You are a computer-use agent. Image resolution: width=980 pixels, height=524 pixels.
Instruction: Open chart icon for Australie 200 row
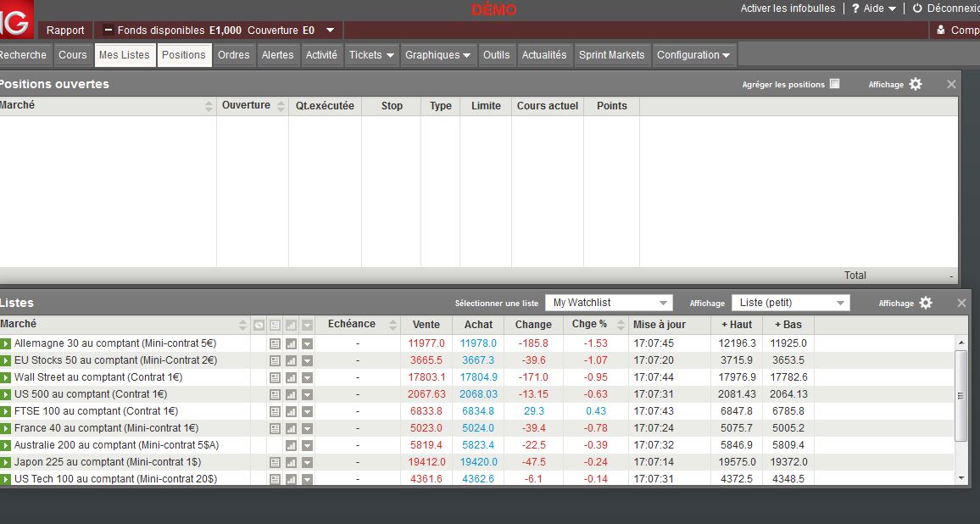tap(291, 445)
